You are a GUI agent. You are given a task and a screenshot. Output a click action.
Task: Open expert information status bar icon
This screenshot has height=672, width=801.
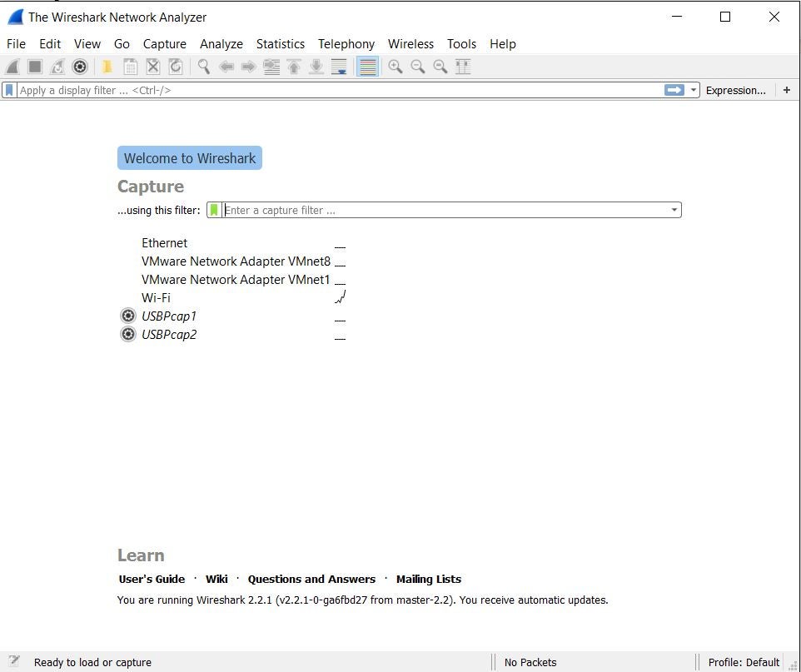click(14, 661)
